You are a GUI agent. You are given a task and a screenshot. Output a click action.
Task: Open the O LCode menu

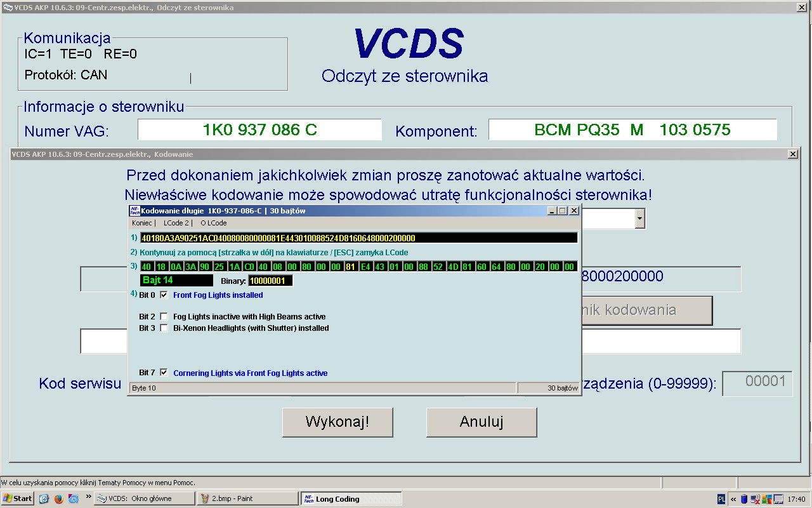[214, 223]
